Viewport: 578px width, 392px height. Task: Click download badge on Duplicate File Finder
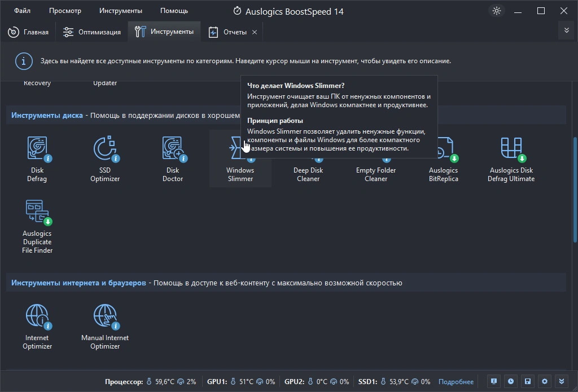point(48,222)
